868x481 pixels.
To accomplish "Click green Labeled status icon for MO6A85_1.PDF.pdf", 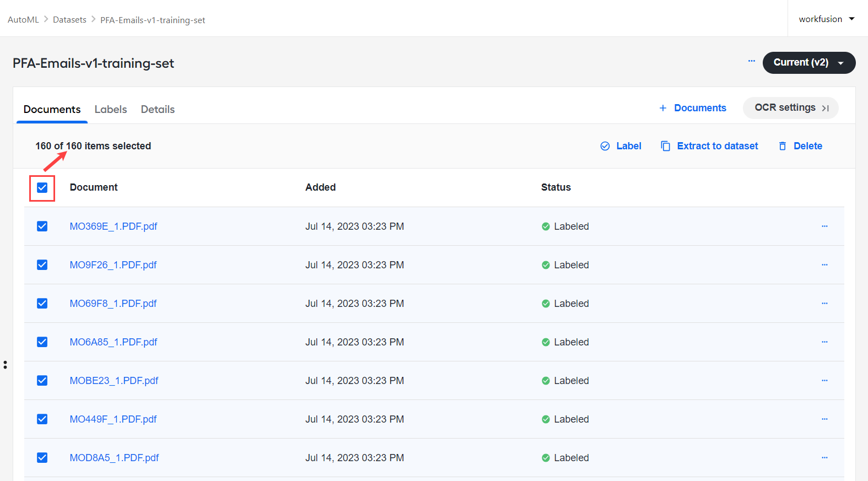I will coord(546,342).
